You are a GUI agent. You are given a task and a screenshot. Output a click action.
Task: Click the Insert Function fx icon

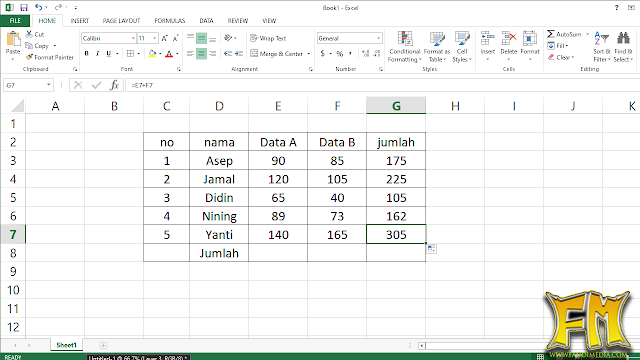tap(114, 85)
